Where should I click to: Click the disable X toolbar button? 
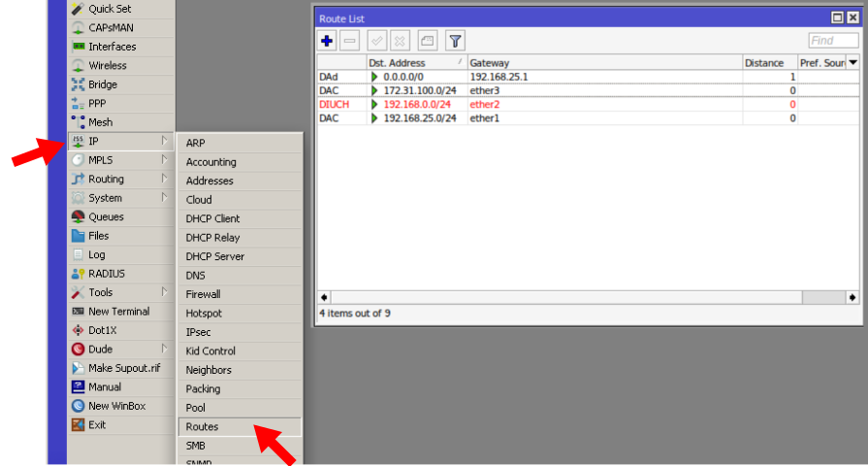coord(400,41)
